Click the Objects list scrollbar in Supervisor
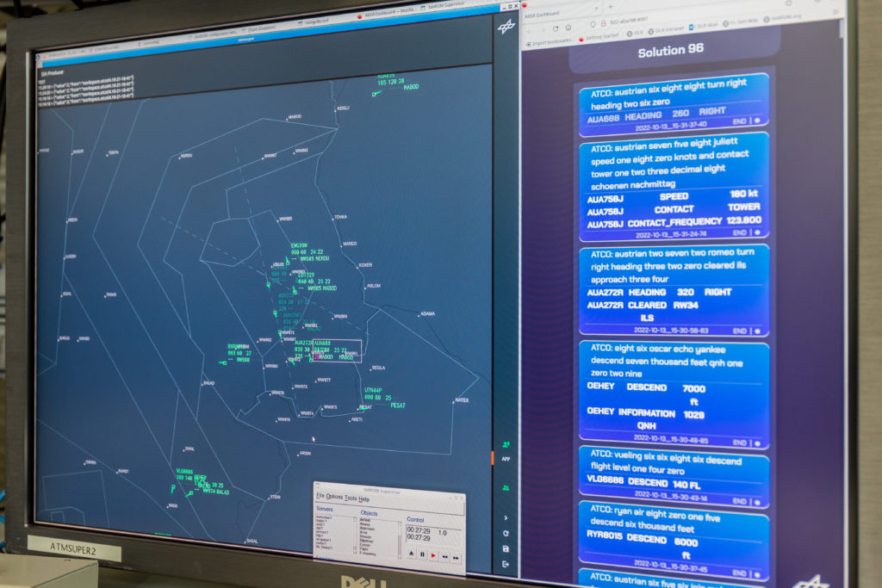The height and width of the screenshot is (588, 882). click(400, 539)
